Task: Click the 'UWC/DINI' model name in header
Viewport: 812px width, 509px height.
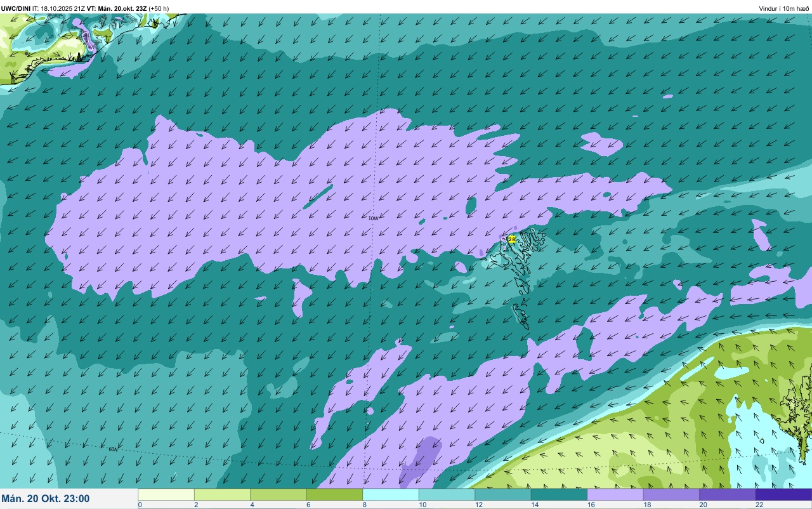Action: point(16,8)
